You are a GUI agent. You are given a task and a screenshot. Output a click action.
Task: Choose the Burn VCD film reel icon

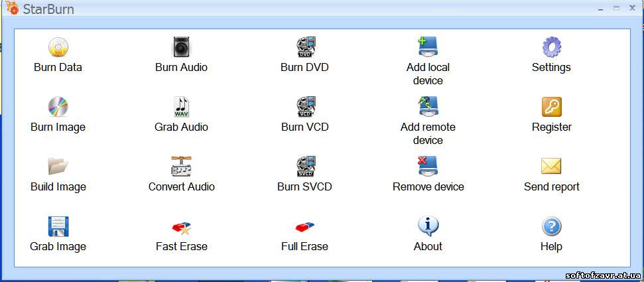click(305, 107)
